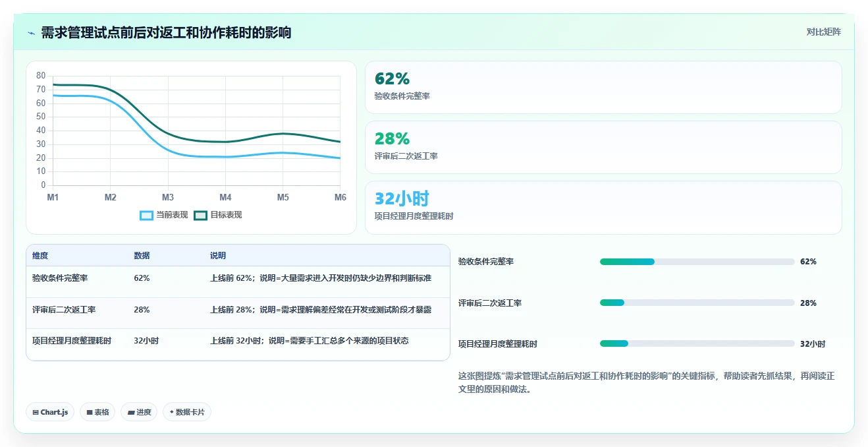The width and height of the screenshot is (868, 447).
Task: Click the 数据 column header
Action: pos(142,256)
